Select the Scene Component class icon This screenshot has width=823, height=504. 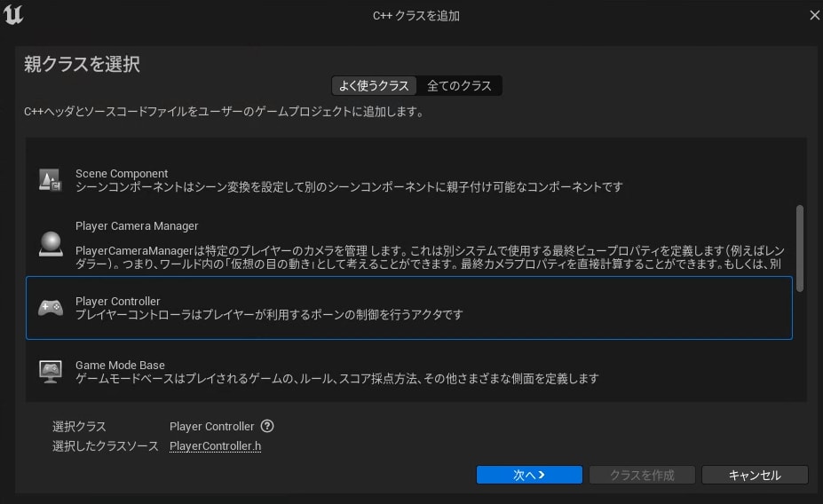[51, 180]
